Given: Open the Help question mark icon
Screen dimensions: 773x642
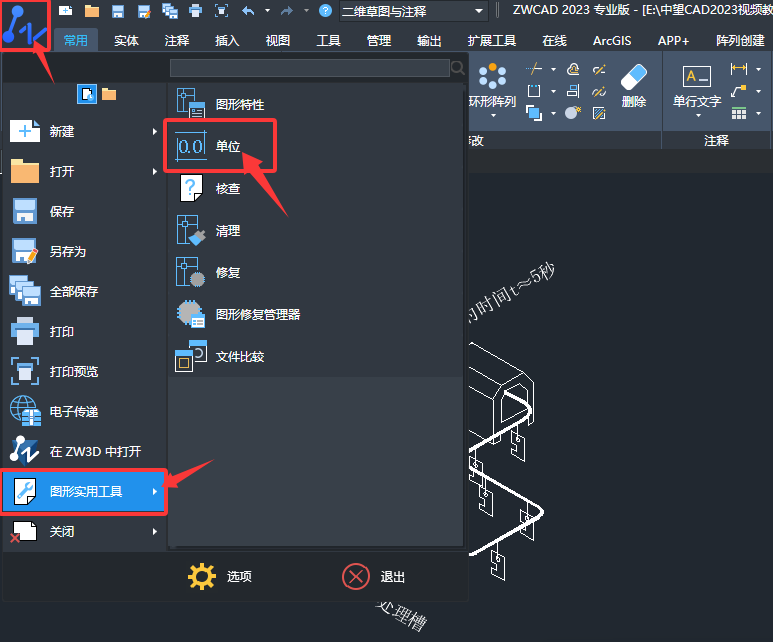Looking at the screenshot, I should pos(325,10).
